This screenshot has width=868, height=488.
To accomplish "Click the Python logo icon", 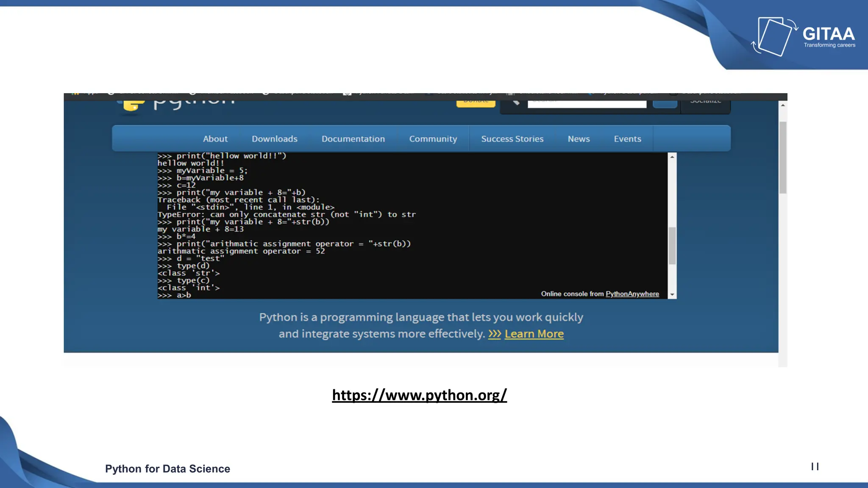I will pos(132,105).
